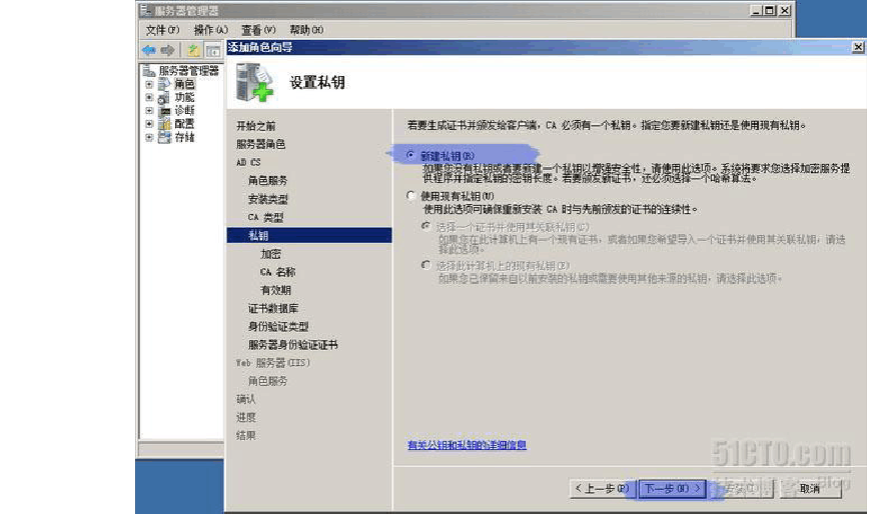The image size is (893, 514).
Task: Open the 有关公钥和私钥的详细信息 link
Action: click(467, 445)
